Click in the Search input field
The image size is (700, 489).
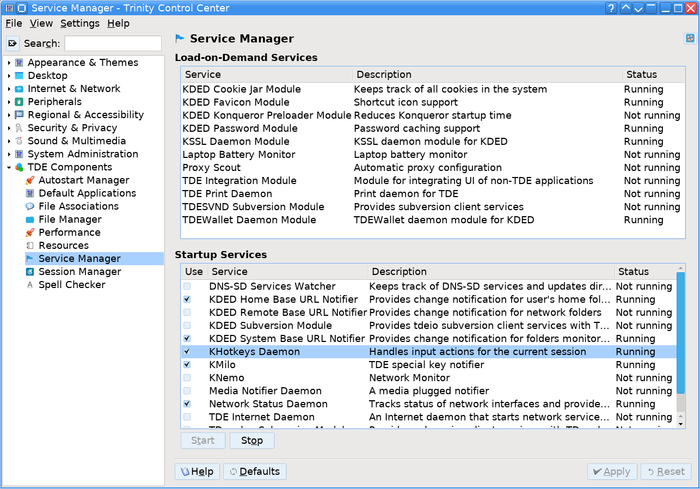pyautogui.click(x=113, y=44)
